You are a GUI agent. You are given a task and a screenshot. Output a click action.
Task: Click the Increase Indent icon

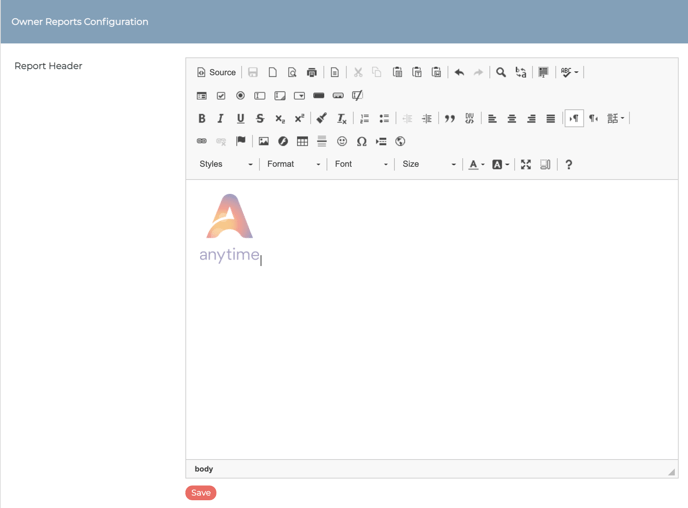pos(426,118)
